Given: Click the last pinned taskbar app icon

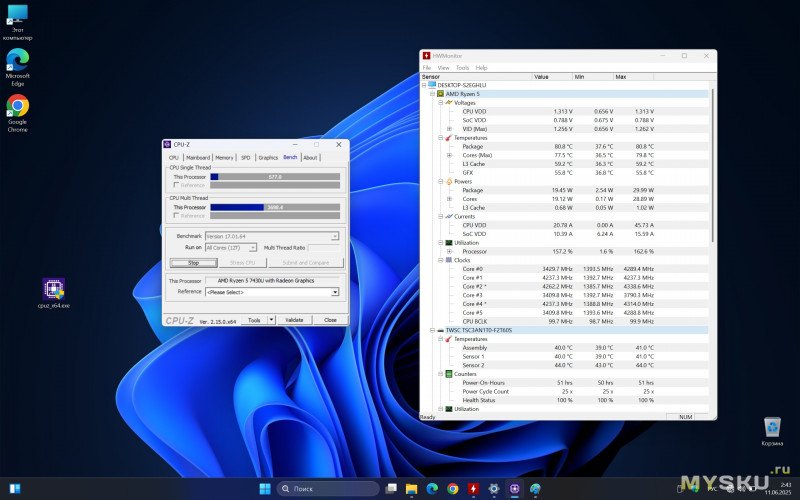Looking at the screenshot, I should (535, 489).
